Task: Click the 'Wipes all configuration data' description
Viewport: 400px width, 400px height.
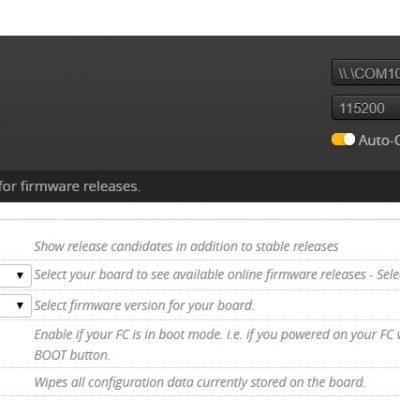Action: 200,382
